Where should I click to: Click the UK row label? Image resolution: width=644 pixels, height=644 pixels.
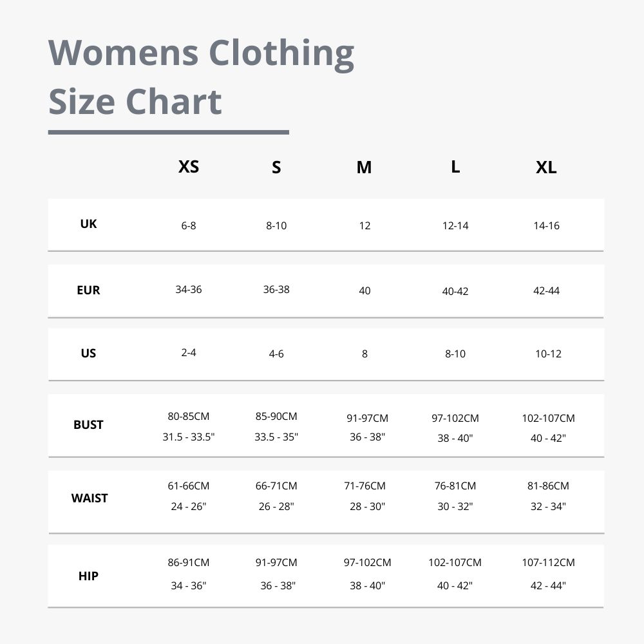[x=88, y=224]
